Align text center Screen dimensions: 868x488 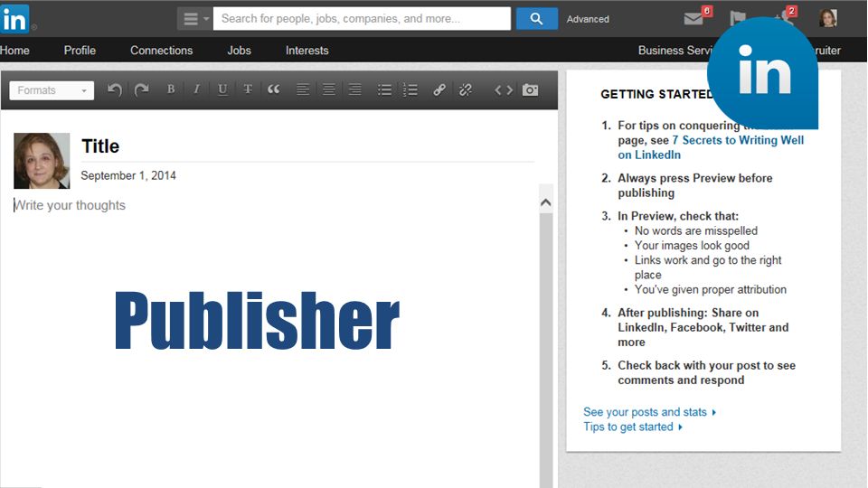[x=329, y=89]
